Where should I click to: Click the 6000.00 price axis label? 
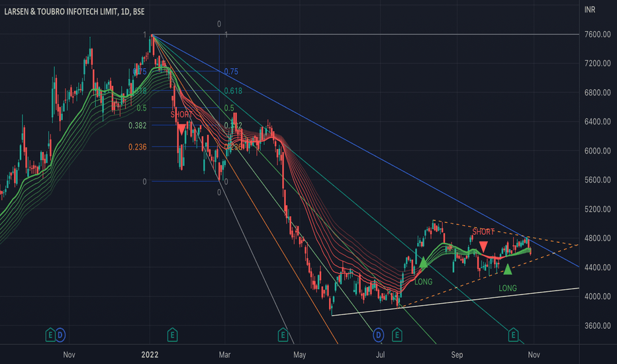pyautogui.click(x=597, y=151)
